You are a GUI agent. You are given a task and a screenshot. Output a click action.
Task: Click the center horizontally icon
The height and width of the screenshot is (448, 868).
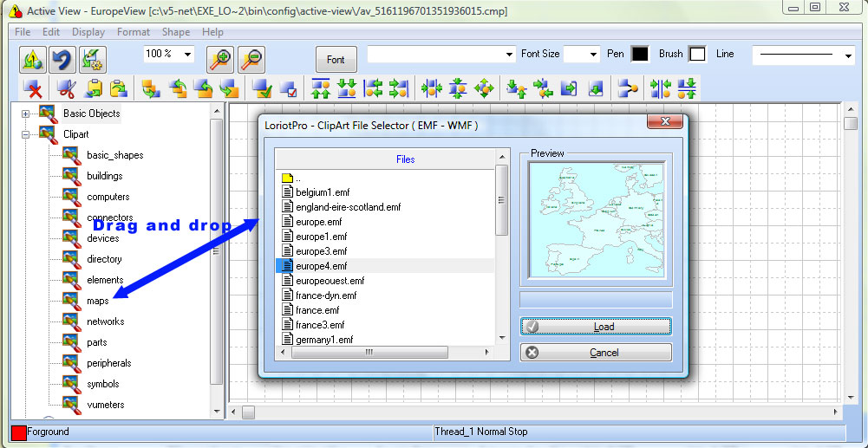[431, 88]
